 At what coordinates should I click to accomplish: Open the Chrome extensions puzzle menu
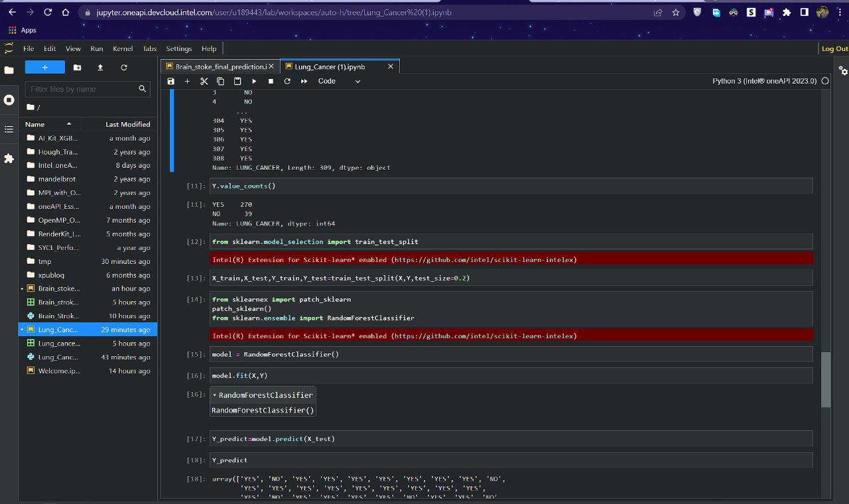click(x=786, y=12)
